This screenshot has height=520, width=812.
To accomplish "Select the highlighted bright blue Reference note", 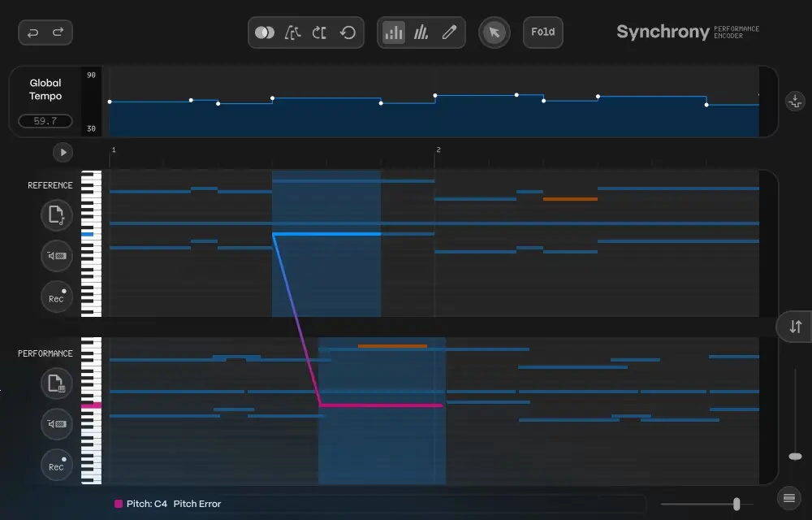I will click(326, 234).
